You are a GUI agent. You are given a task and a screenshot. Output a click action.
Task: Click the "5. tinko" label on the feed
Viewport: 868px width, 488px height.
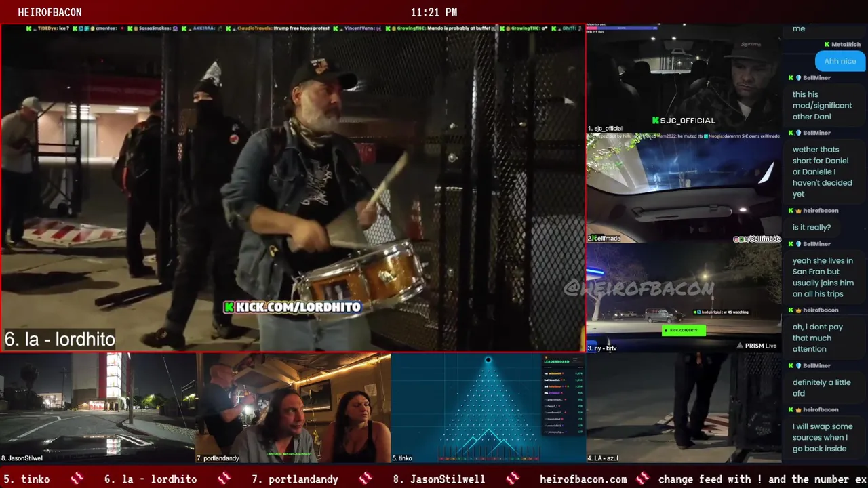pos(402,458)
